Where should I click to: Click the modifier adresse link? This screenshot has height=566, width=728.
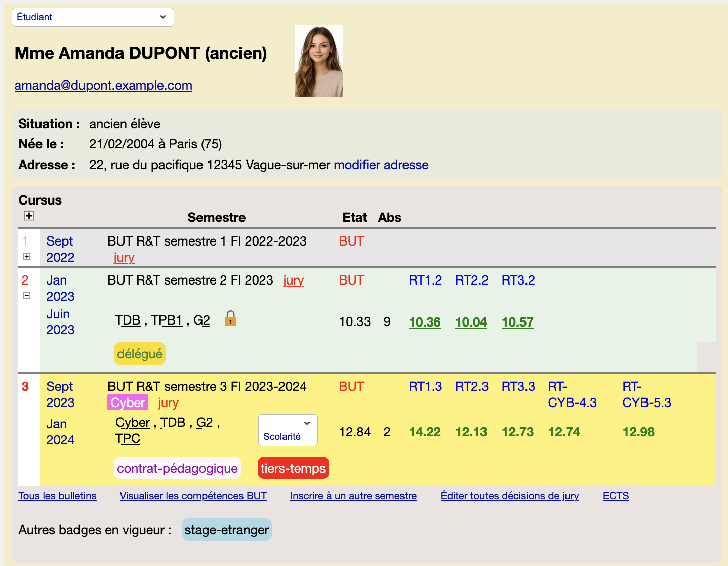pos(381,165)
